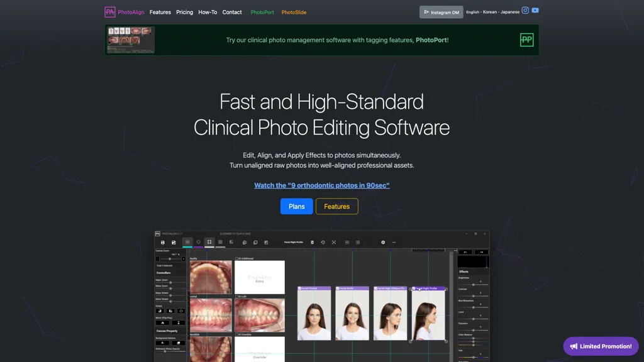Screen dimensions: 644x362
Task: Go to PhotoPort in the navigation
Action: [262, 13]
